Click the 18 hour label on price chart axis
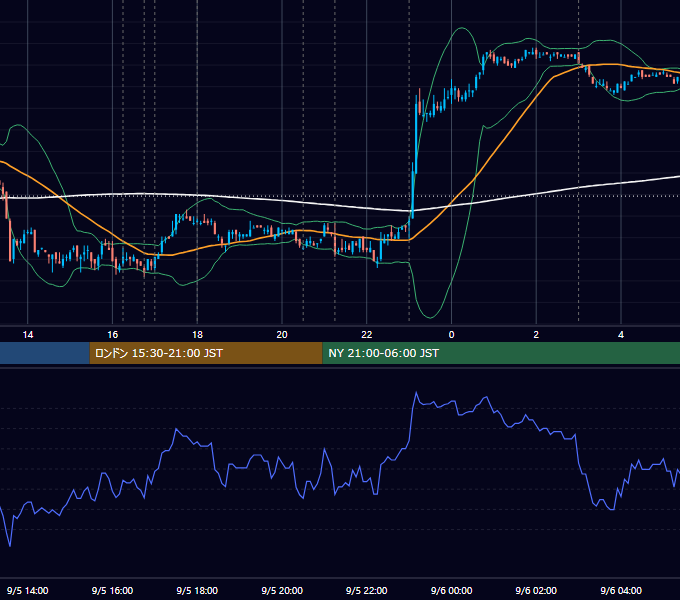Viewport: 680px width, 600px height. 197,335
